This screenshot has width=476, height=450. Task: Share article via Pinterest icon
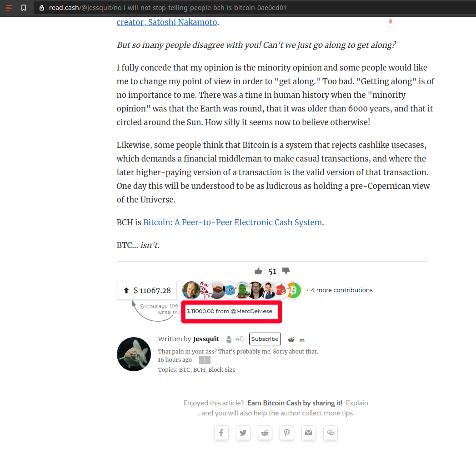point(287,433)
